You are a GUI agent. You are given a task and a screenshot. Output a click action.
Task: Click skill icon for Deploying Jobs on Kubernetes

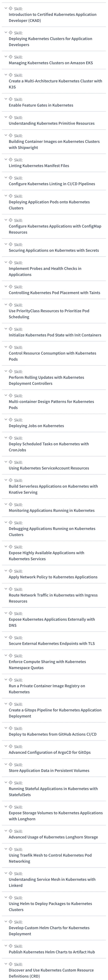(x=11, y=420)
